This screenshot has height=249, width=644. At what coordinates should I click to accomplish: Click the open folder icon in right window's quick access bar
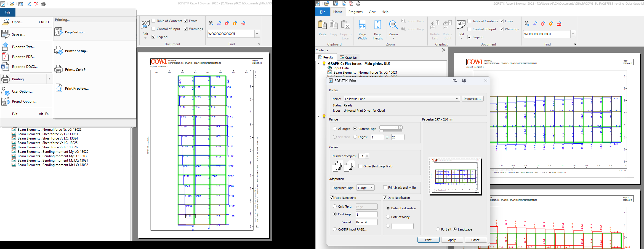tap(326, 4)
